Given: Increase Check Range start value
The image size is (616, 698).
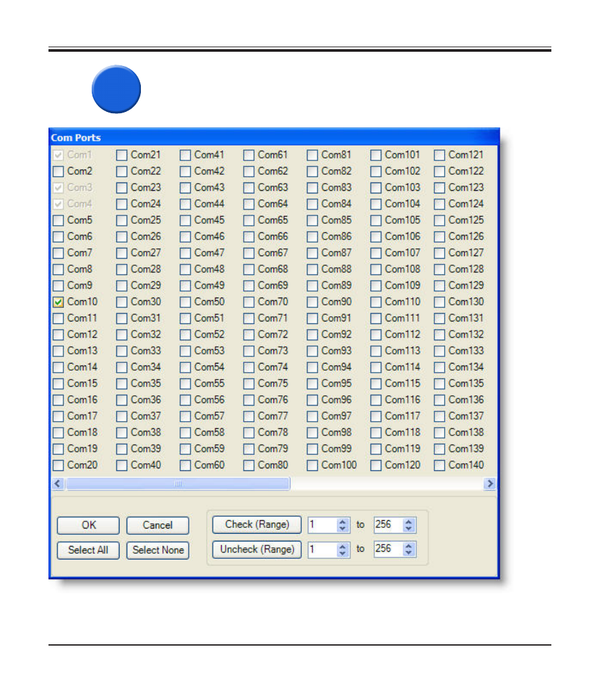Looking at the screenshot, I should (x=342, y=521).
